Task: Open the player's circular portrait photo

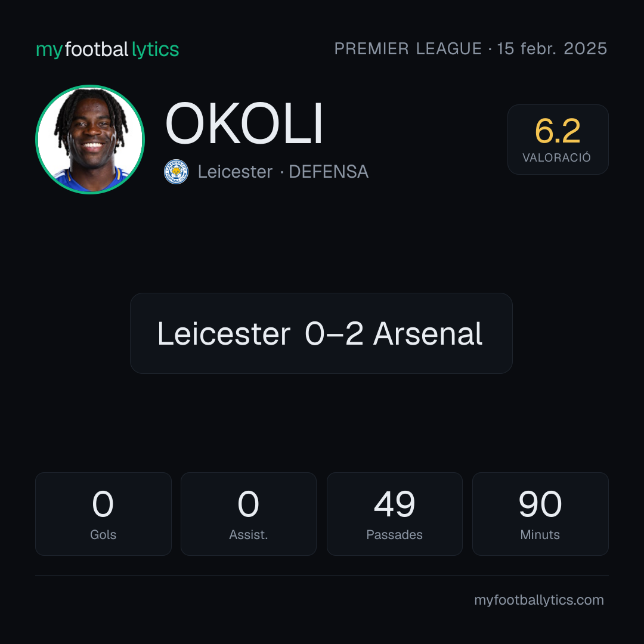Action: point(90,139)
